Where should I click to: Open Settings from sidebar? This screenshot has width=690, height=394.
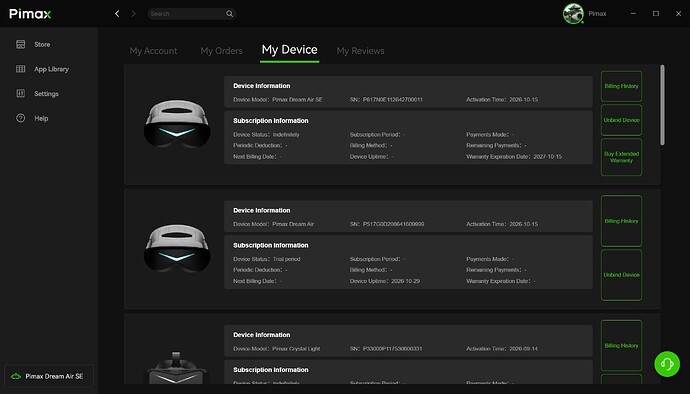click(46, 94)
